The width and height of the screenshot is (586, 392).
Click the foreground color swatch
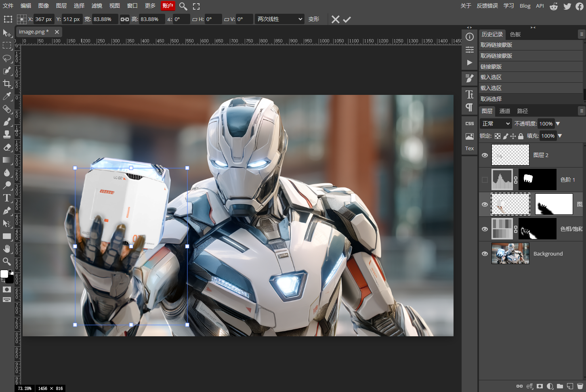(x=4, y=274)
